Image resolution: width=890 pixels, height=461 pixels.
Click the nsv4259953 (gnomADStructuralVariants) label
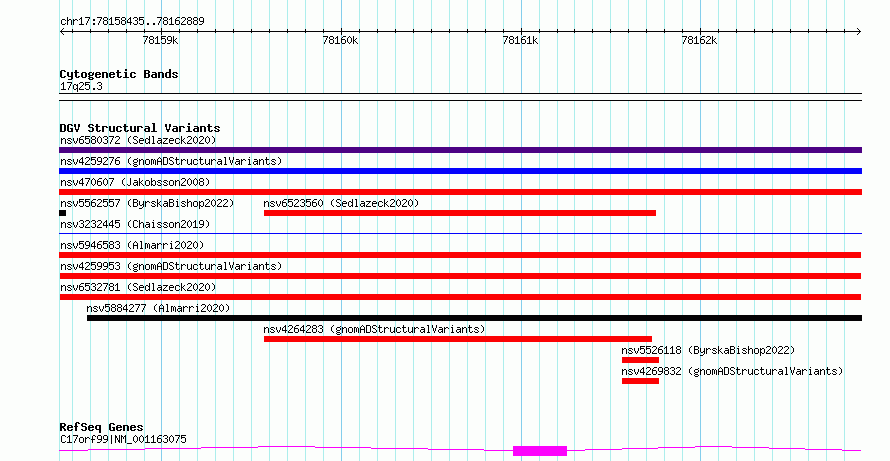(x=171, y=266)
